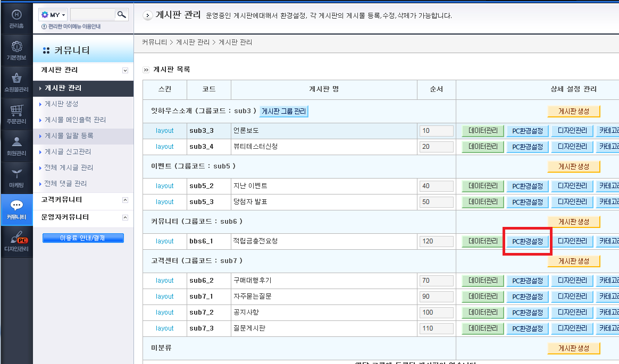Select 게시글 신고관리 menu item
Screen dimensions: 619x364
(x=68, y=151)
